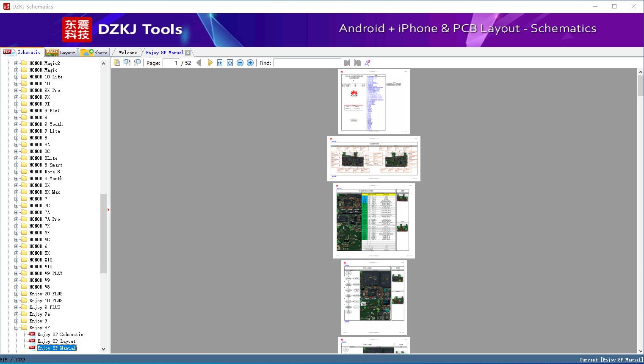Click the PDF viewer scroll-down arrow
Image resolution: width=644 pixels, height=364 pixels.
point(641,351)
